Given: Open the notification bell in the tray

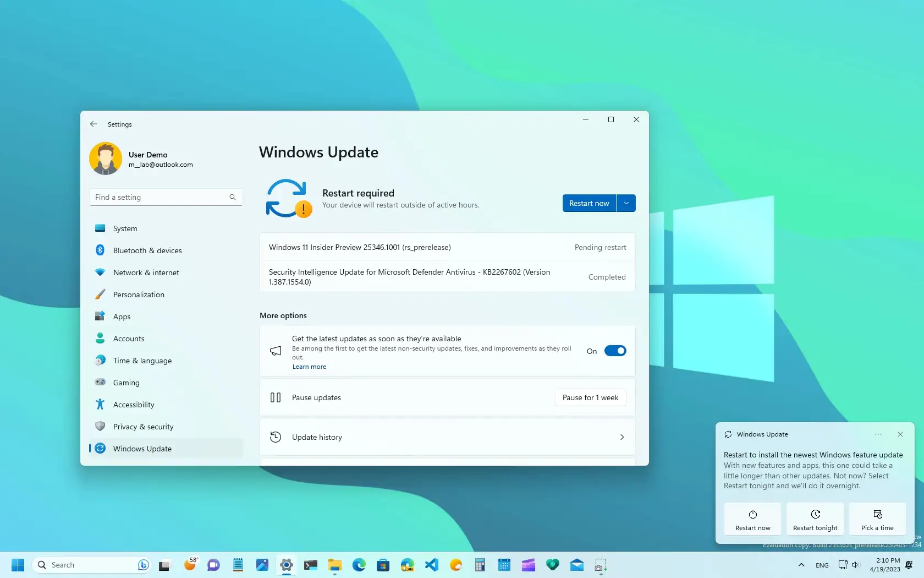Looking at the screenshot, I should pos(909,565).
